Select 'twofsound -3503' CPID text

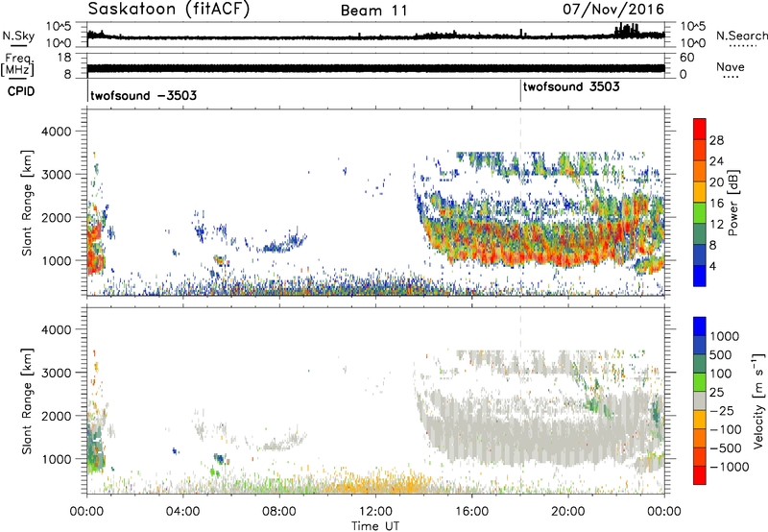pos(143,95)
